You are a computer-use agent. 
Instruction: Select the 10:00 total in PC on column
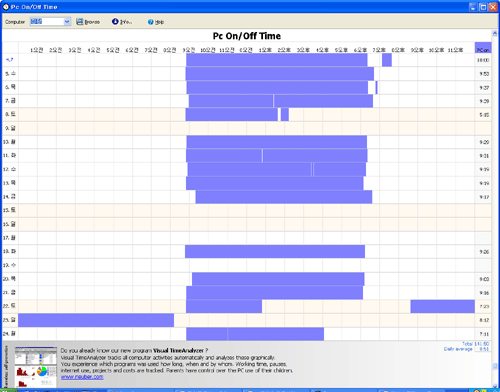pyautogui.click(x=483, y=60)
